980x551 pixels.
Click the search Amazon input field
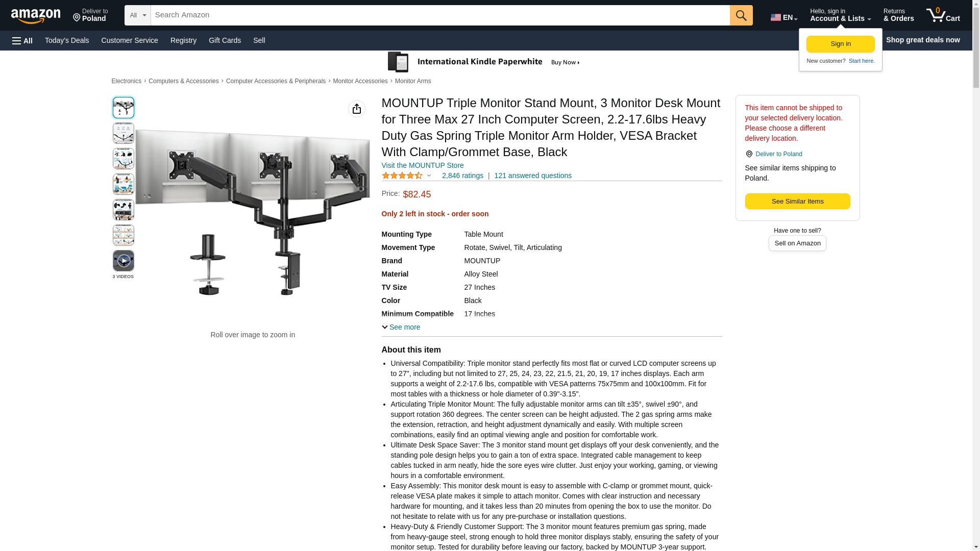[x=440, y=15]
